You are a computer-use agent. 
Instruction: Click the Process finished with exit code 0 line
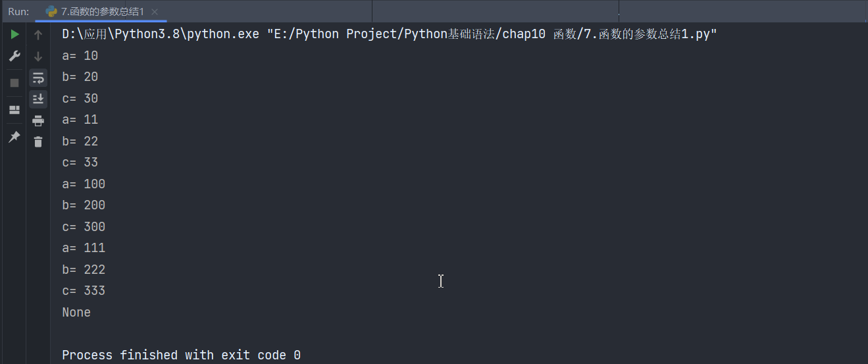[x=181, y=355]
